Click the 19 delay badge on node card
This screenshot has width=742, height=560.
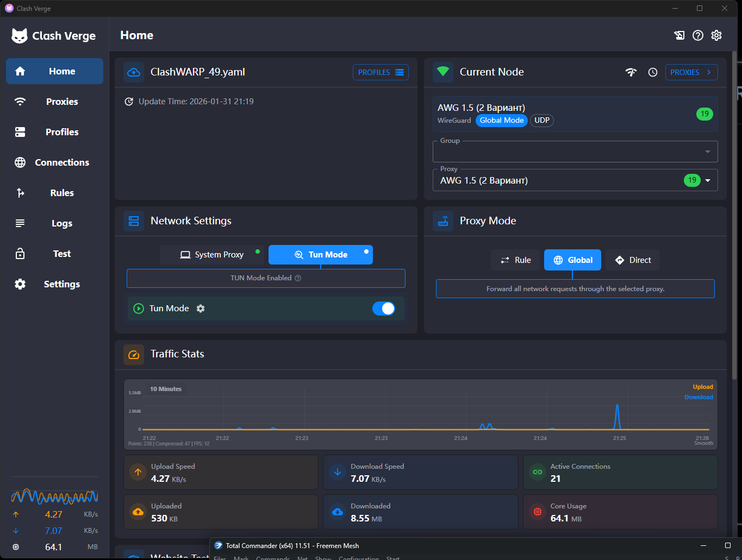pyautogui.click(x=704, y=114)
